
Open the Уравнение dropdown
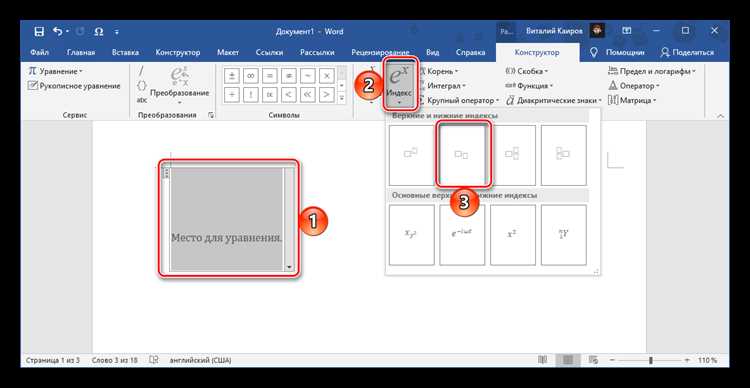pyautogui.click(x=55, y=71)
